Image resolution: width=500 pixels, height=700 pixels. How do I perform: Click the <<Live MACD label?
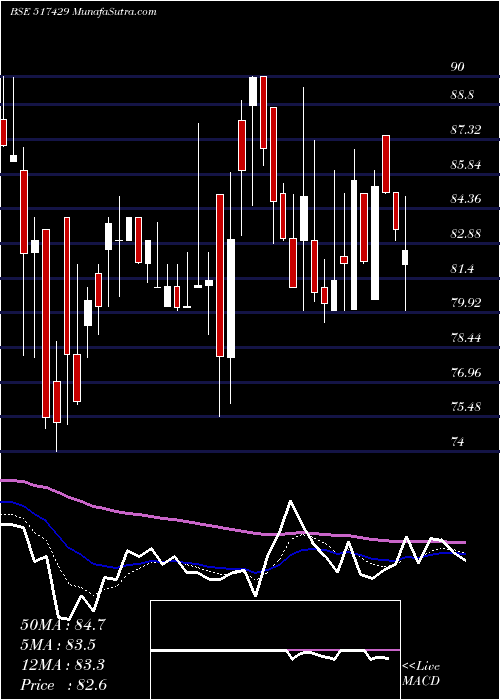(421, 674)
